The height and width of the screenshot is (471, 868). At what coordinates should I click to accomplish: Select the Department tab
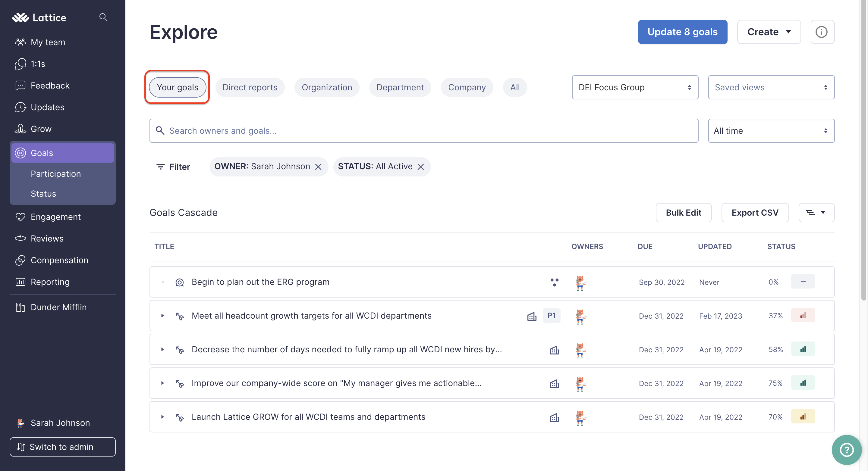coord(400,87)
